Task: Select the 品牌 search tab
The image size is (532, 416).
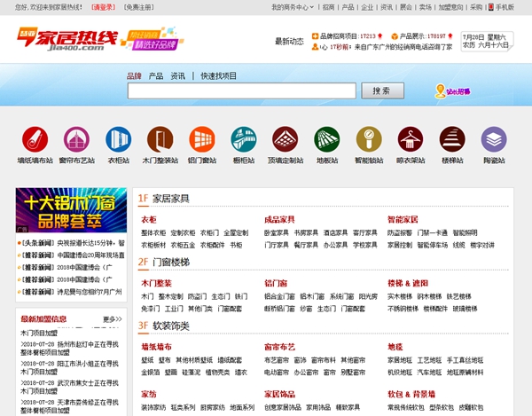Action: pyautogui.click(x=134, y=76)
